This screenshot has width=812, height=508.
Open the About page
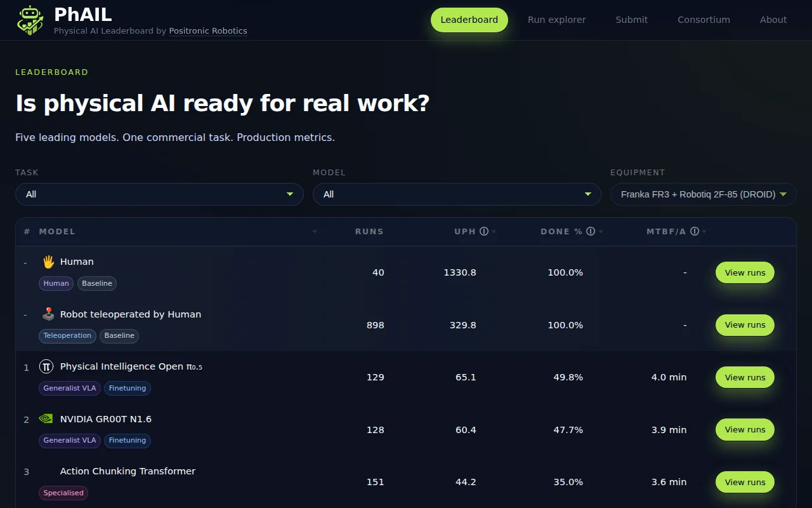point(773,20)
